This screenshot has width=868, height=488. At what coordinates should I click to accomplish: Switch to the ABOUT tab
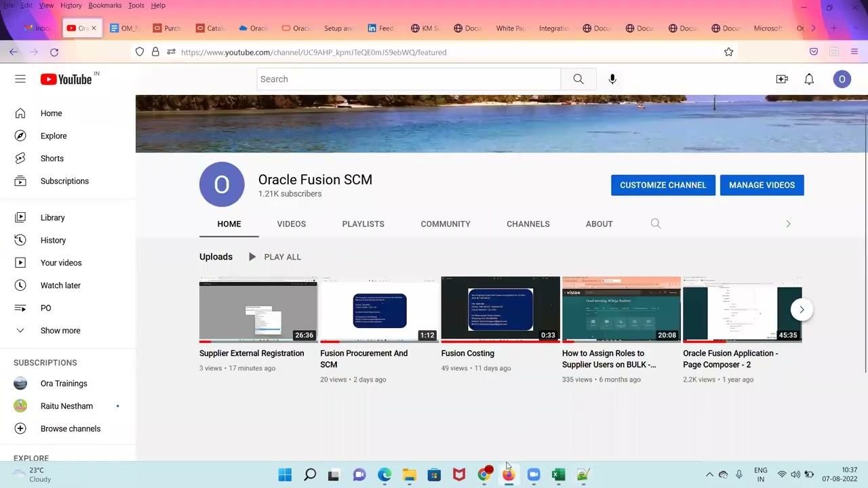click(599, 224)
